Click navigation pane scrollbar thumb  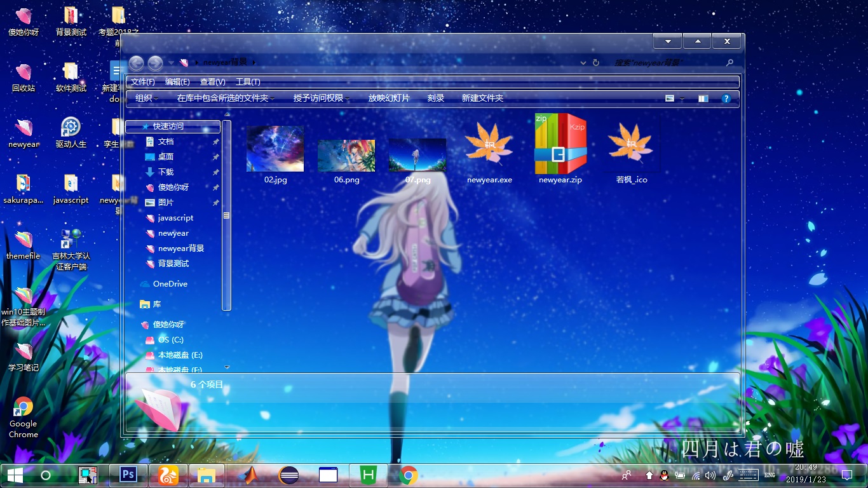click(x=226, y=215)
